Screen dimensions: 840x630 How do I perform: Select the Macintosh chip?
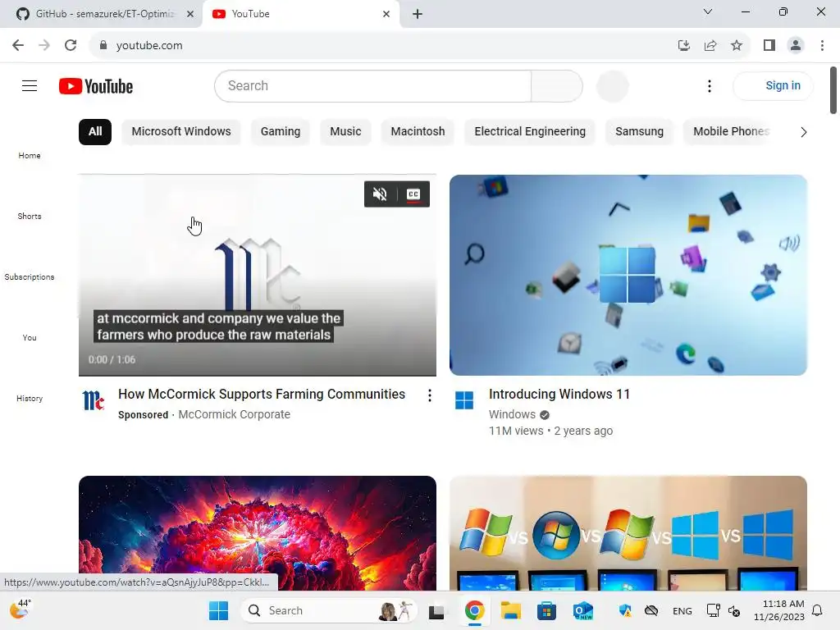pos(418,132)
